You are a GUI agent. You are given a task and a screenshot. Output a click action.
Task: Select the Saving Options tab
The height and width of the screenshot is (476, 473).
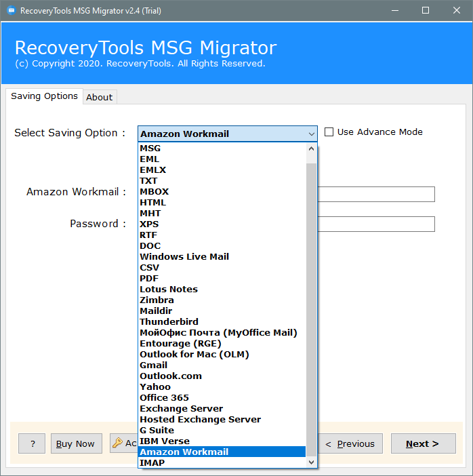pos(44,96)
